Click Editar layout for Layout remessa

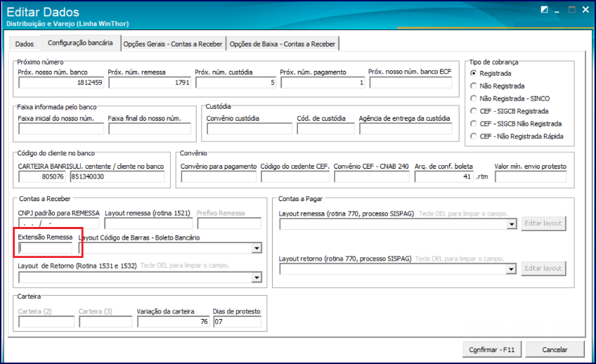pyautogui.click(x=543, y=223)
